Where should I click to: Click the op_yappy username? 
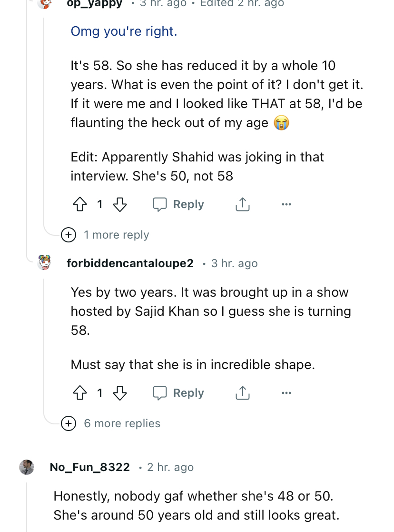pos(94,3)
